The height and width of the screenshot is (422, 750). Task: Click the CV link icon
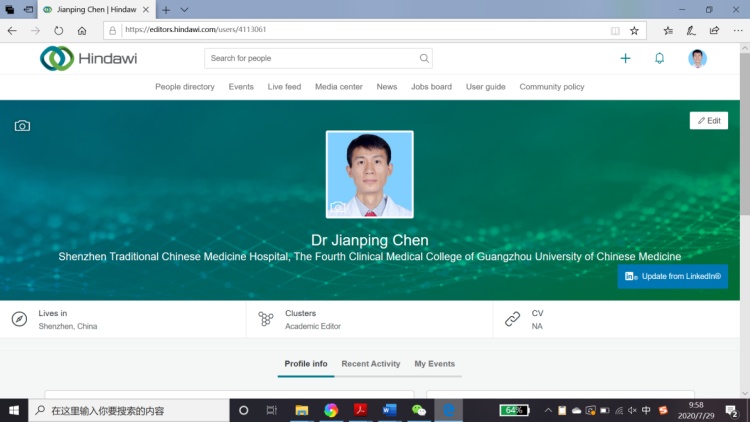pos(512,319)
